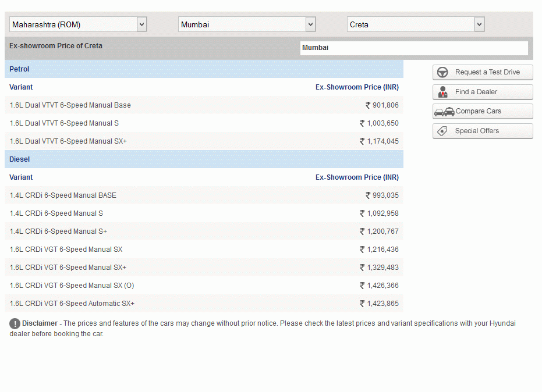This screenshot has height=392, width=542.
Task: Click price ₹ 901,806
Action: click(382, 105)
